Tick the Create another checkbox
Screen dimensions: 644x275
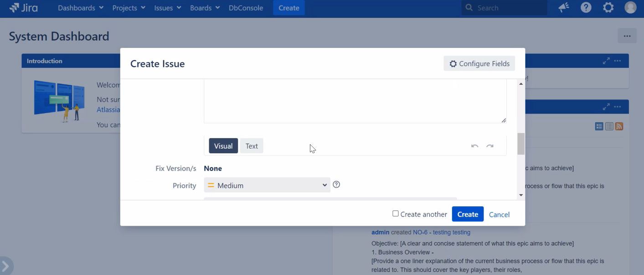coord(396,213)
